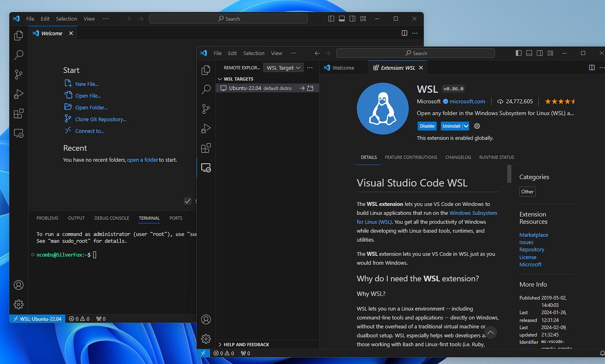
Task: Click the remote indicator icon in front status bar
Action: (203, 353)
